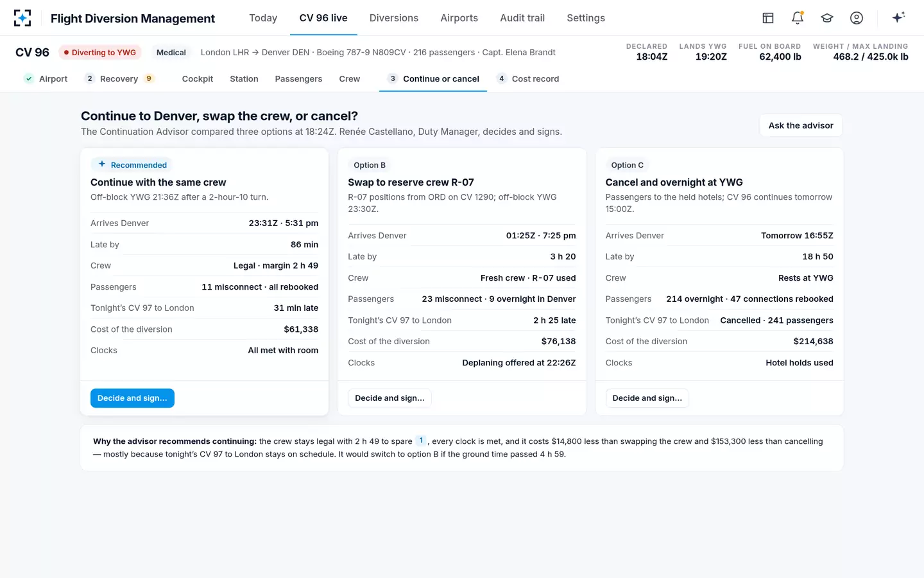Click the $76,138 diversion cost value
This screenshot has width=924, height=578.
(559, 342)
